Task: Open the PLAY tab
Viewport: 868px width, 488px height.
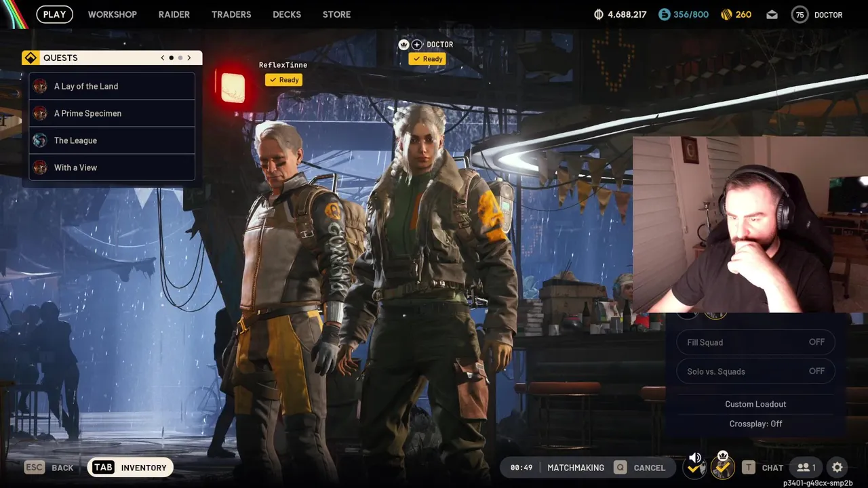Action: (54, 14)
